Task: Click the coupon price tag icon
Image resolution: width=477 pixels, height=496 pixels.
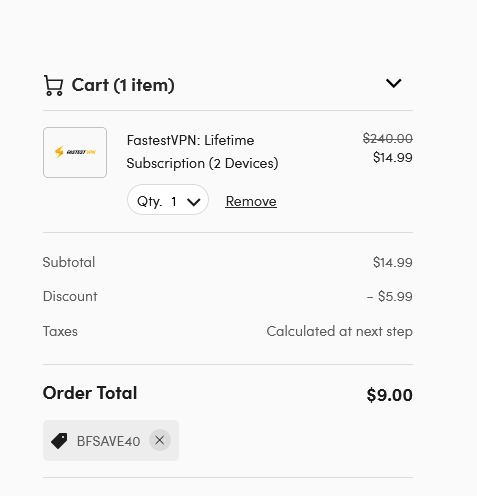Action: click(x=59, y=441)
